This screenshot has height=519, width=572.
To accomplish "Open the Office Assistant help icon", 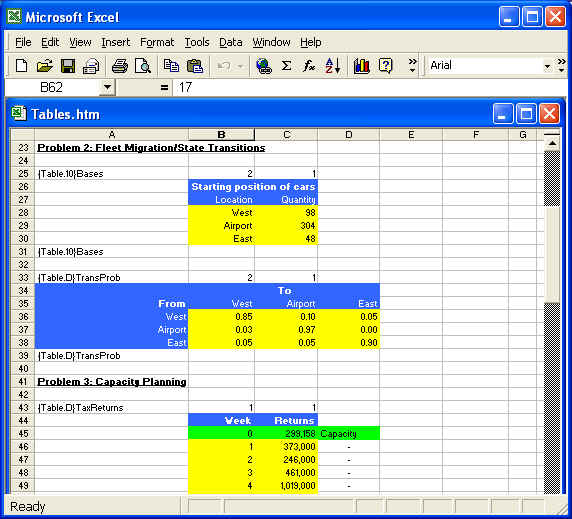I will 385,66.
